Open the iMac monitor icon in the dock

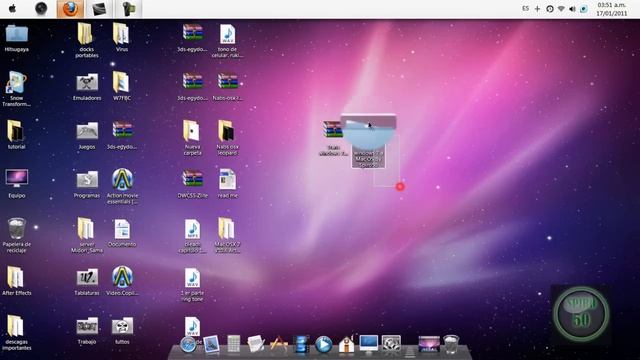(x=369, y=344)
